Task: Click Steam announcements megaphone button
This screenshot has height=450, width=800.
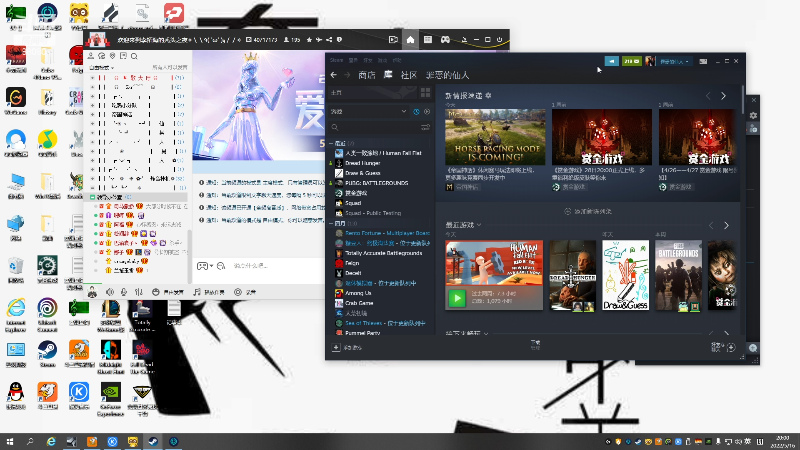Action: tap(611, 61)
